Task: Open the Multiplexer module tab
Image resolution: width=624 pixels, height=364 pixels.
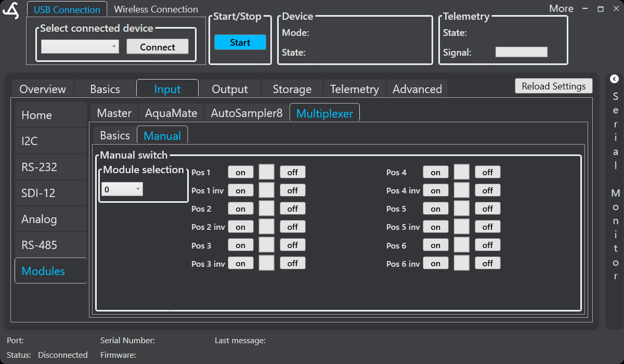Action: (324, 113)
